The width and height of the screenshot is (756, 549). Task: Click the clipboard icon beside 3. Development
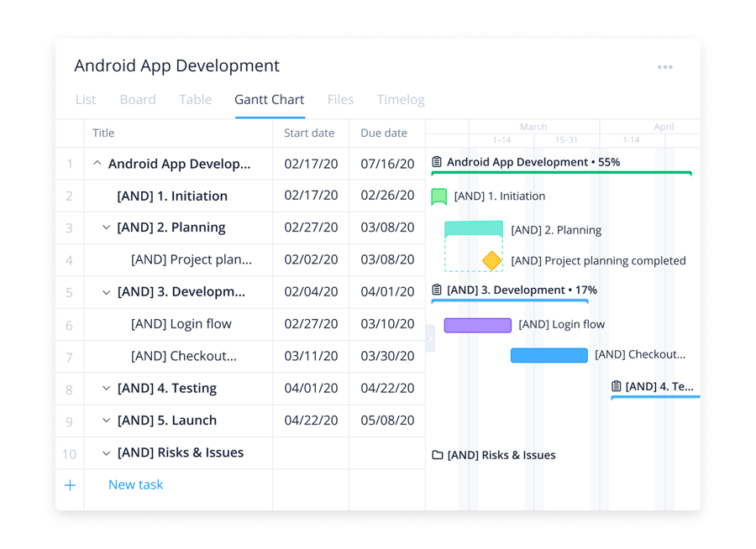438,290
